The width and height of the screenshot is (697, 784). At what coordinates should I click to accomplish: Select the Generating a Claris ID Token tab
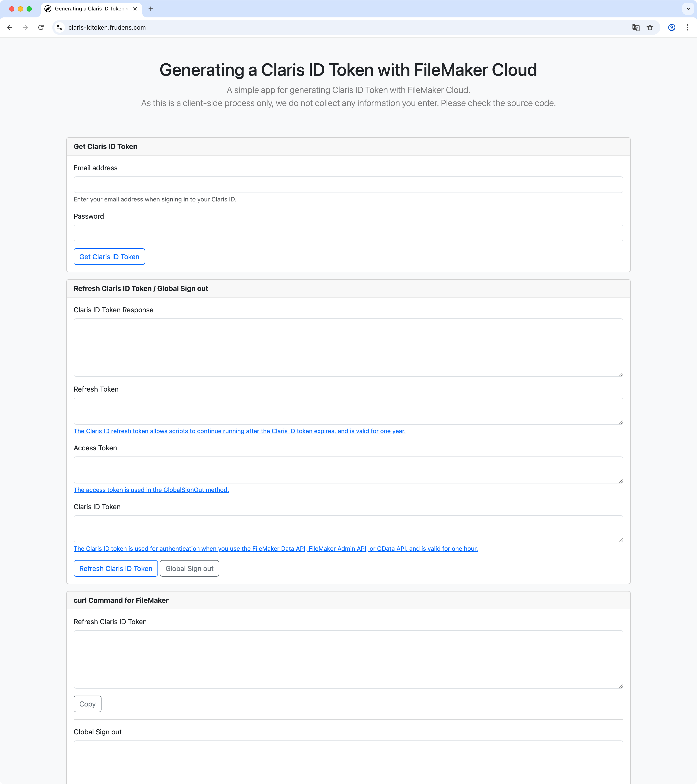click(x=91, y=9)
